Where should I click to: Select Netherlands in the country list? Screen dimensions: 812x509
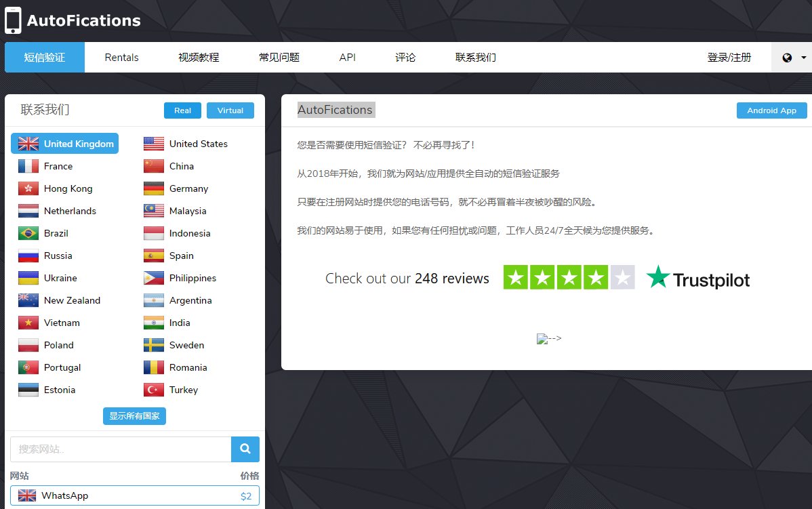pyautogui.click(x=57, y=211)
